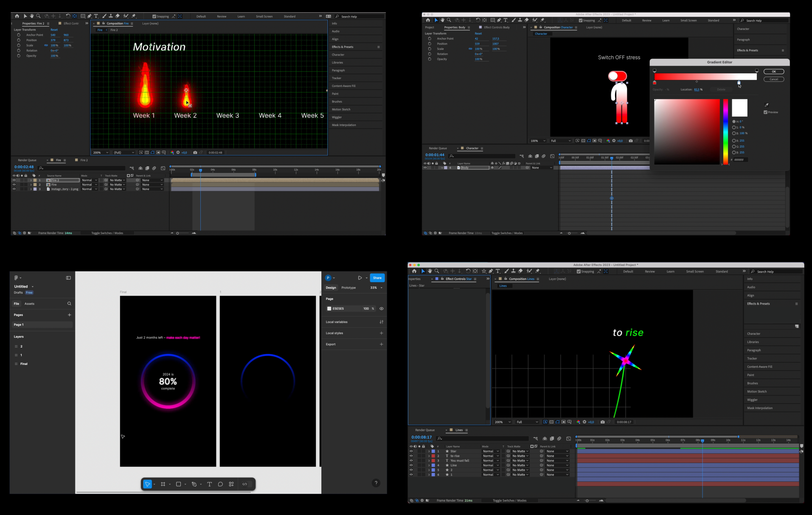812x515 pixels.
Task: Open Track Matte dropdown for 'to rise' layer
Action: 520,456
